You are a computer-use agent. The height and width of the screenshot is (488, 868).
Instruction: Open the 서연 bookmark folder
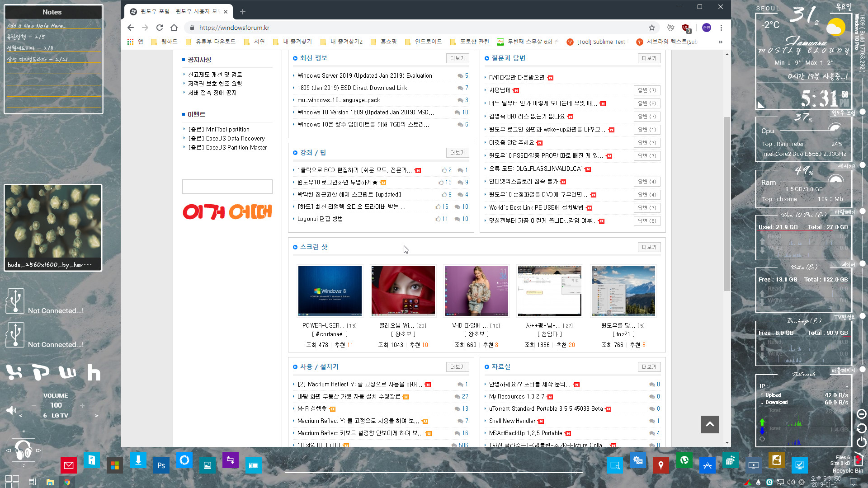255,42
